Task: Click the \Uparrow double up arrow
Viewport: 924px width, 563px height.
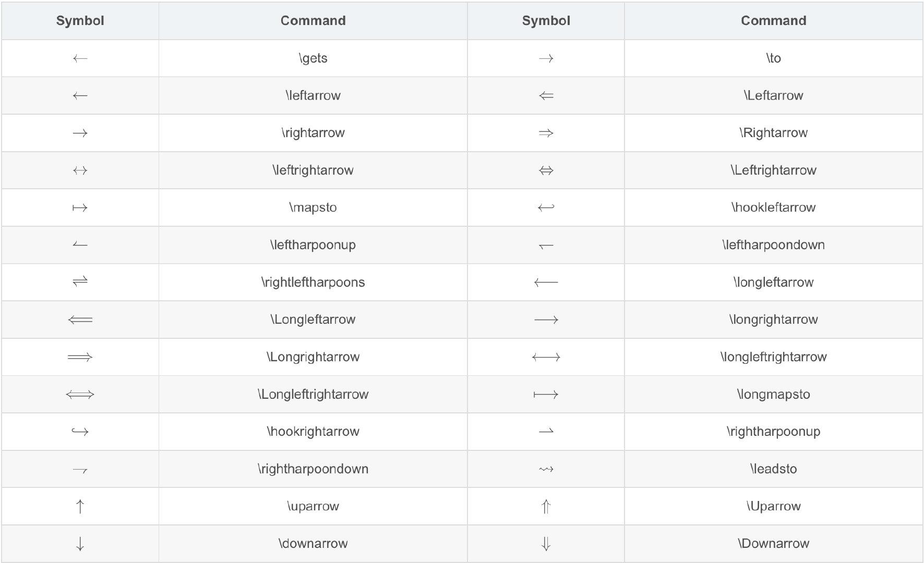Action: coord(546,506)
